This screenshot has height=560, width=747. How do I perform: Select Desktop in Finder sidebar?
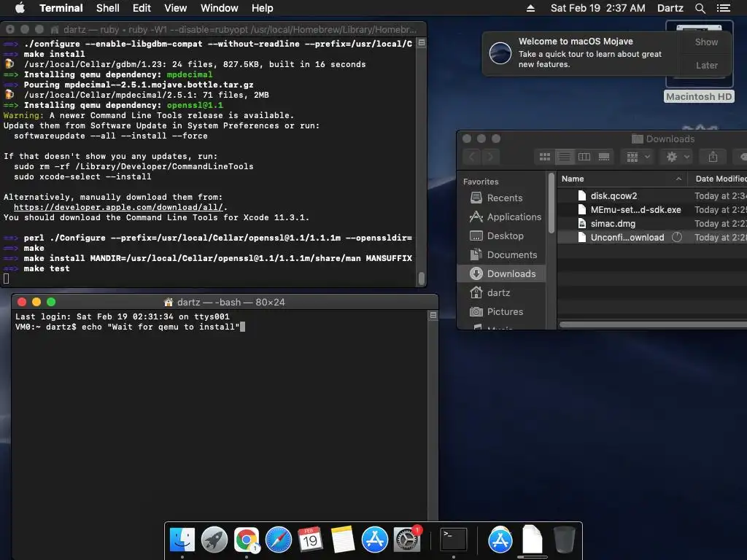pyautogui.click(x=501, y=236)
